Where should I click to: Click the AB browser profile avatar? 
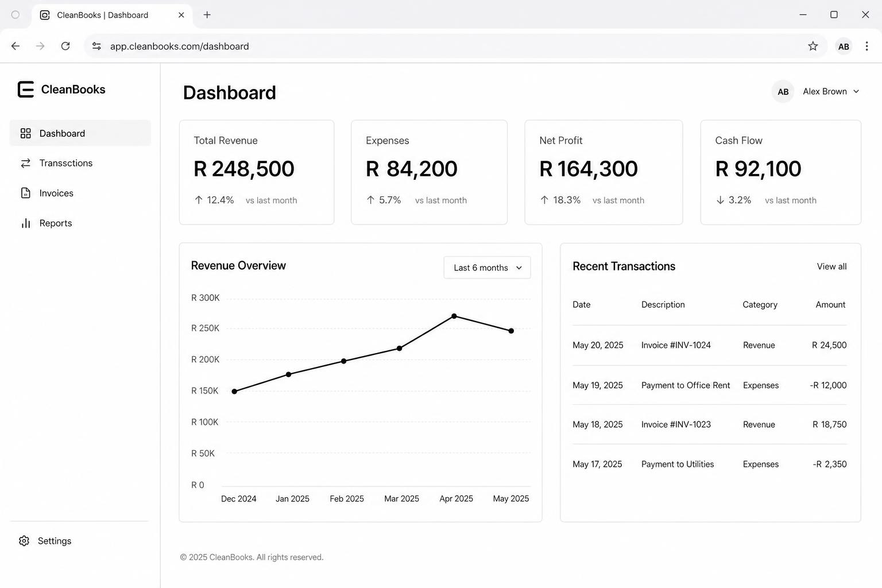(844, 47)
